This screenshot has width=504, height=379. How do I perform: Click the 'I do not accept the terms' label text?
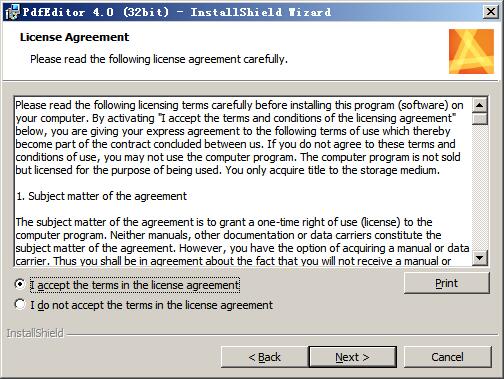coord(151,305)
